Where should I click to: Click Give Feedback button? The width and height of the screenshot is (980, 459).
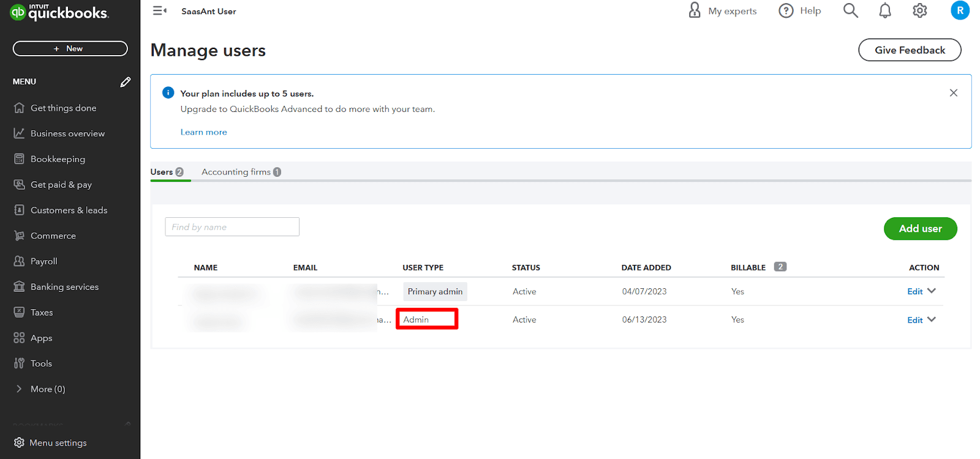pos(910,50)
